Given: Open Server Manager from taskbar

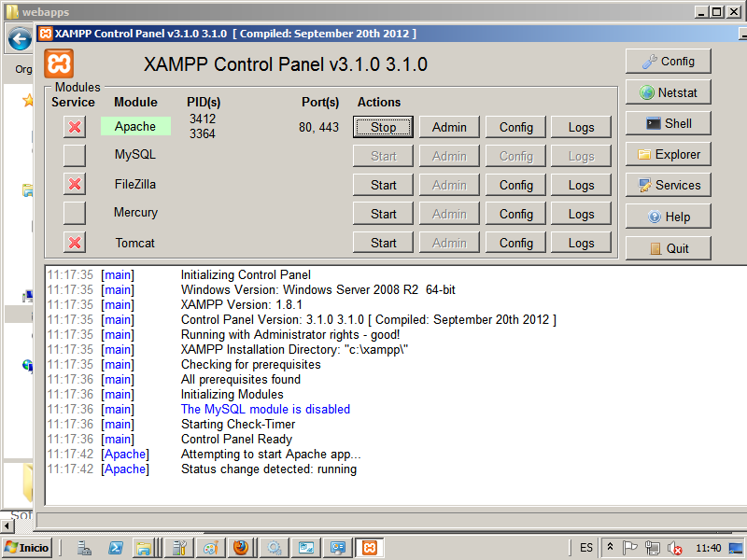Looking at the screenshot, I should click(x=84, y=548).
